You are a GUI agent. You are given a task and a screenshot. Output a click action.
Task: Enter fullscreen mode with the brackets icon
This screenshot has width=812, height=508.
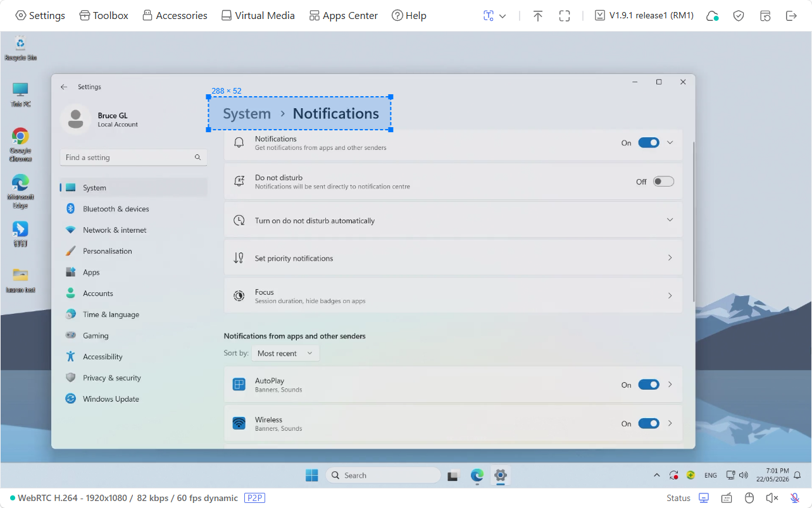[565, 16]
